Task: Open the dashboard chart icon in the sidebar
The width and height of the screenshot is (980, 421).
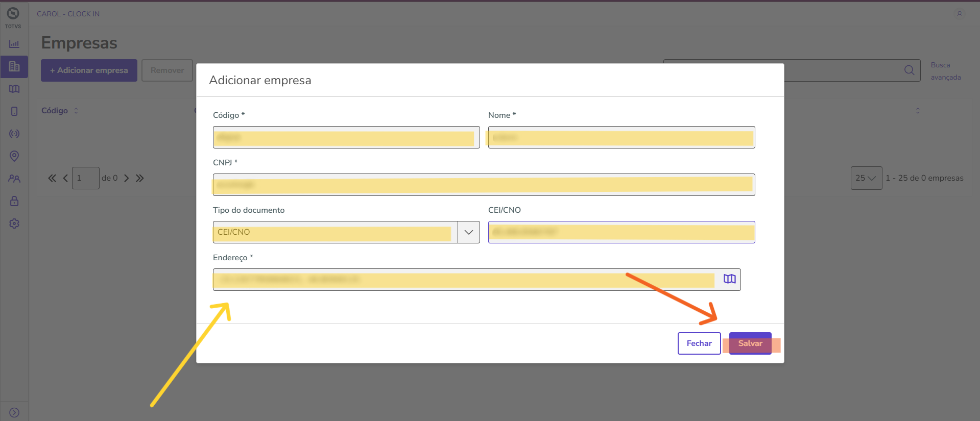Action: pos(14,44)
